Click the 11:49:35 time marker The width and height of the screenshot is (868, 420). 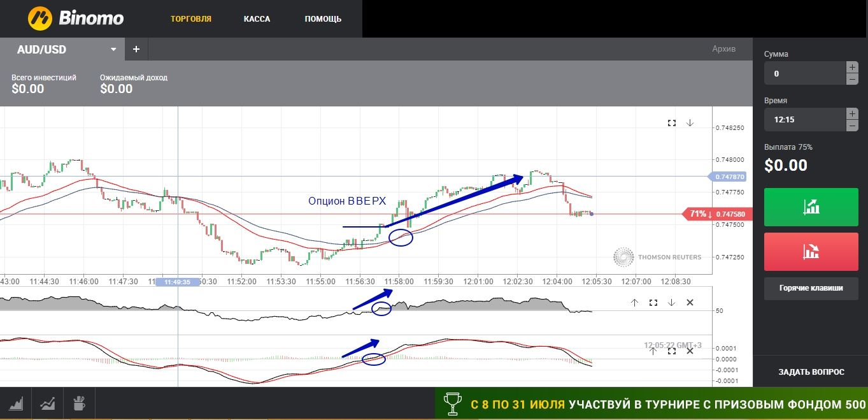pos(178,282)
